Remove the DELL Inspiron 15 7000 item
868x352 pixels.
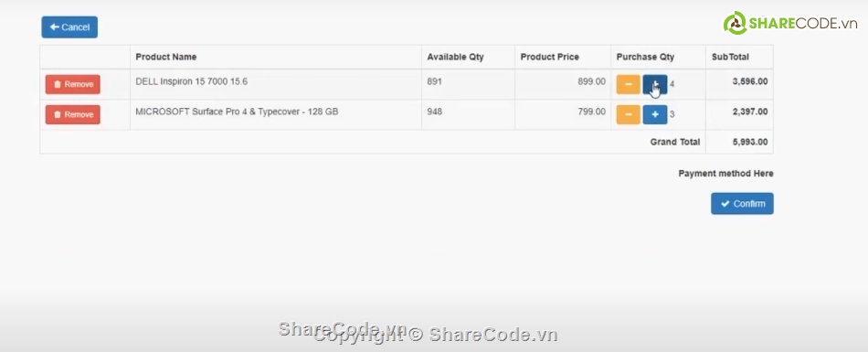click(x=72, y=84)
